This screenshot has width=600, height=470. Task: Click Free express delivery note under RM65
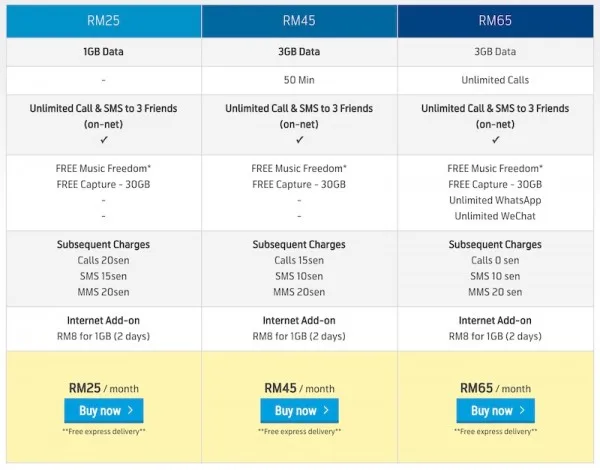(x=496, y=431)
